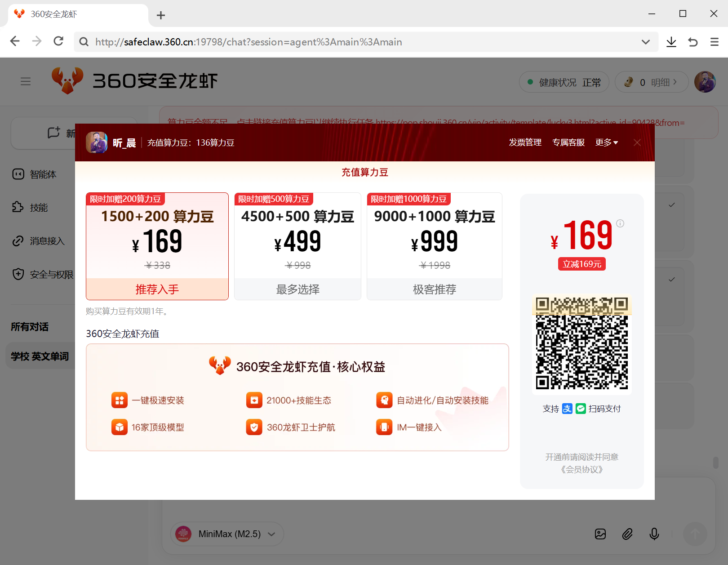Expand the address bar history dropdown

(646, 42)
